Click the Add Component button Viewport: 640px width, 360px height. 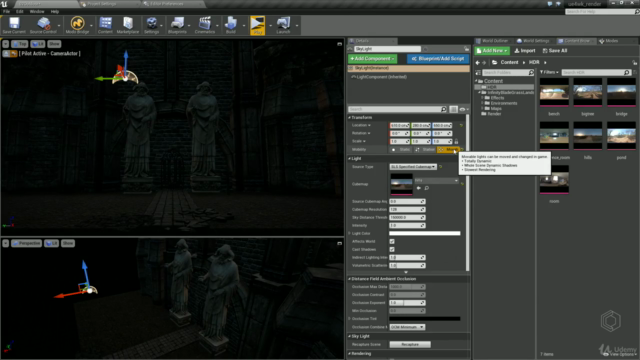pyautogui.click(x=372, y=59)
